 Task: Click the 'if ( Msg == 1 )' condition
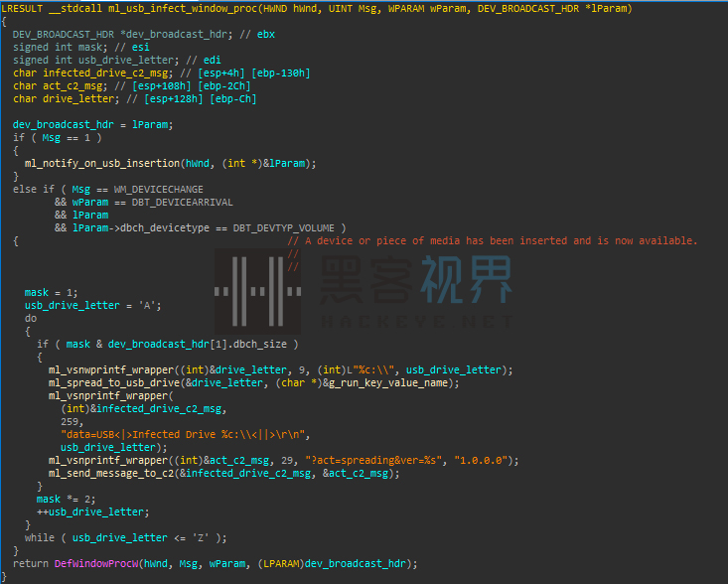tap(57, 138)
